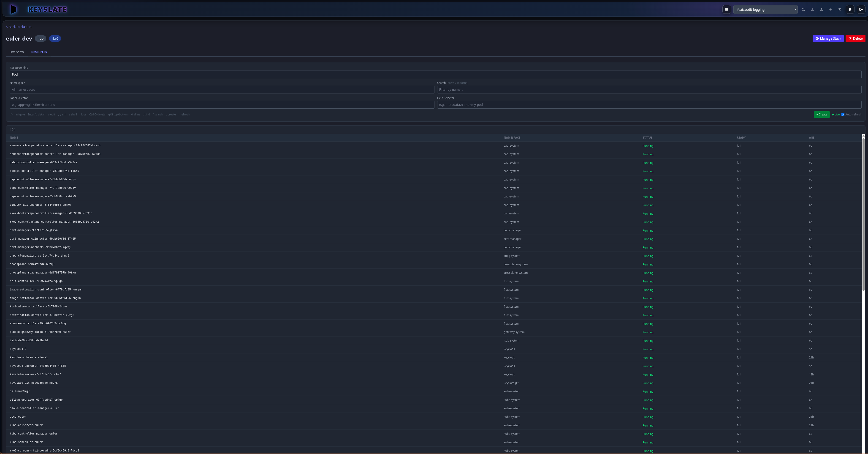This screenshot has width=868, height=454.
Task: Select the Resources tab
Action: tap(39, 52)
